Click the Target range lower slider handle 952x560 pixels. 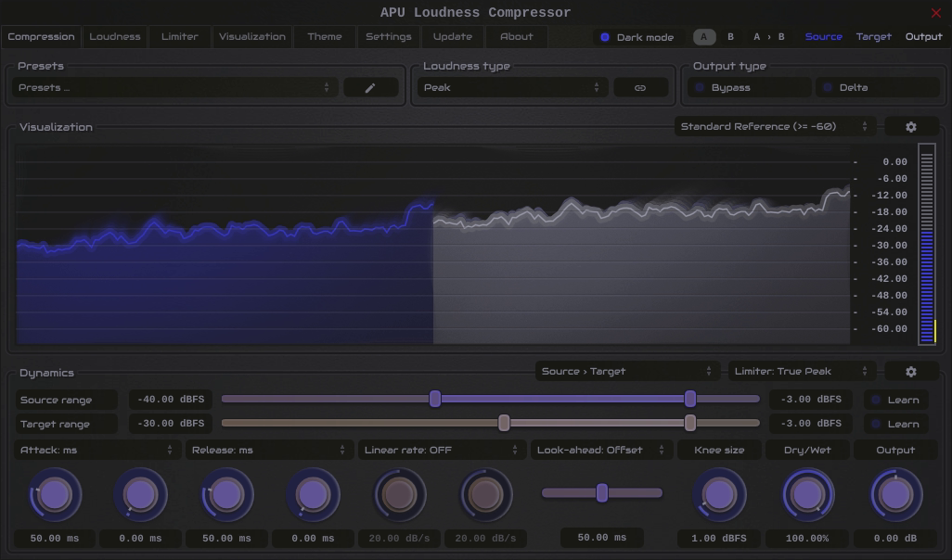tap(504, 423)
